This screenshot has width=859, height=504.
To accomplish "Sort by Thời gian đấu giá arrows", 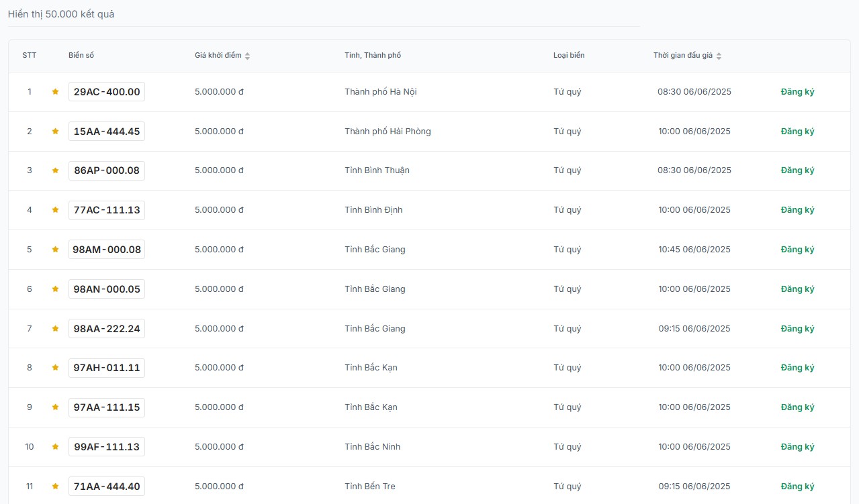I will pos(719,56).
